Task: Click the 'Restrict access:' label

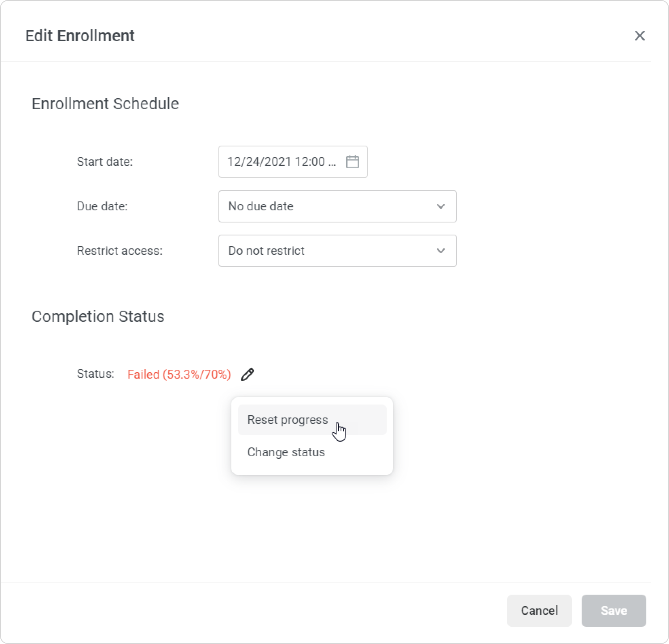Action: click(x=120, y=251)
